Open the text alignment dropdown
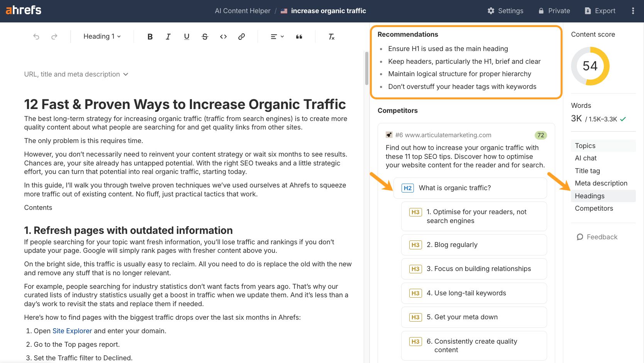Image resolution: width=644 pixels, height=363 pixels. coord(276,36)
